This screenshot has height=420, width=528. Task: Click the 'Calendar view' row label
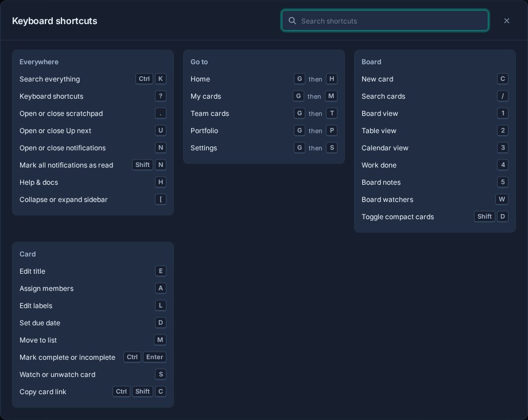(x=385, y=147)
